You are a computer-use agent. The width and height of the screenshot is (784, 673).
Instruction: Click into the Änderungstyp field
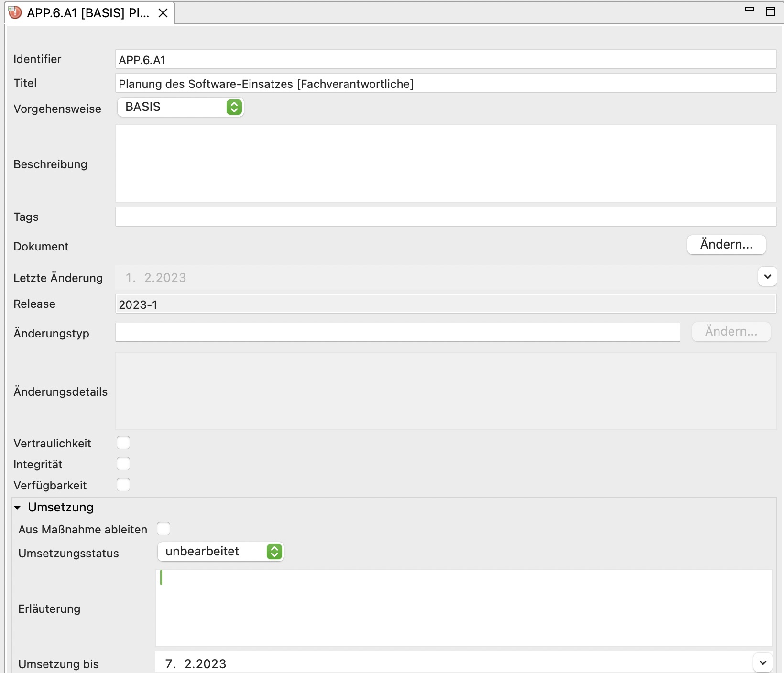397,333
